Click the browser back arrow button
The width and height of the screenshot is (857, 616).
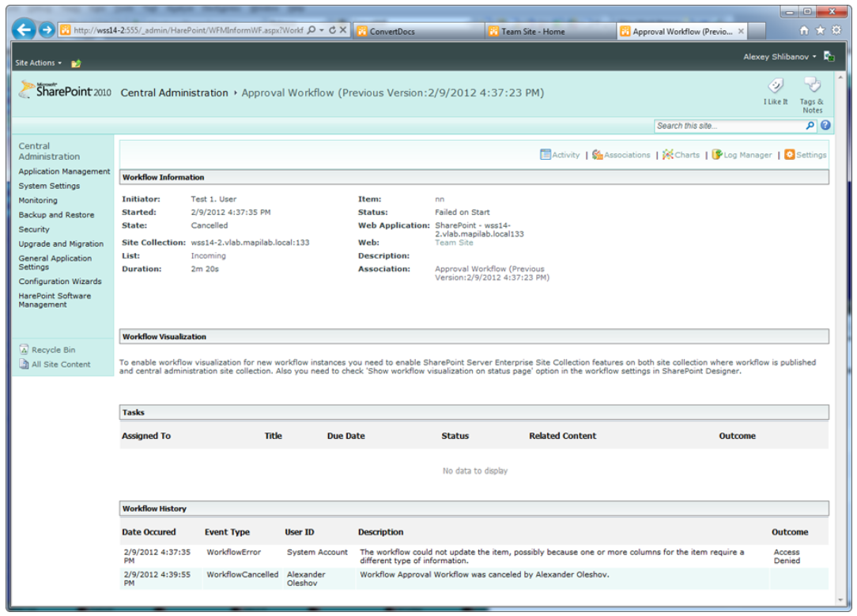25,30
